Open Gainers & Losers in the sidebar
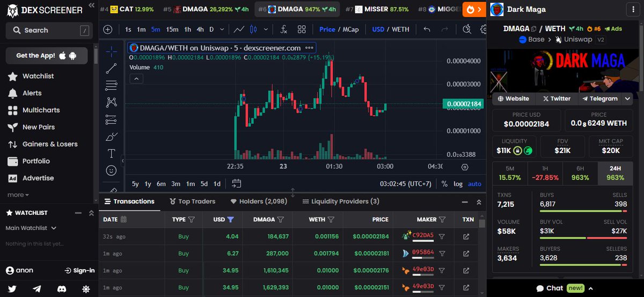The height and width of the screenshot is (297, 644). (x=43, y=144)
